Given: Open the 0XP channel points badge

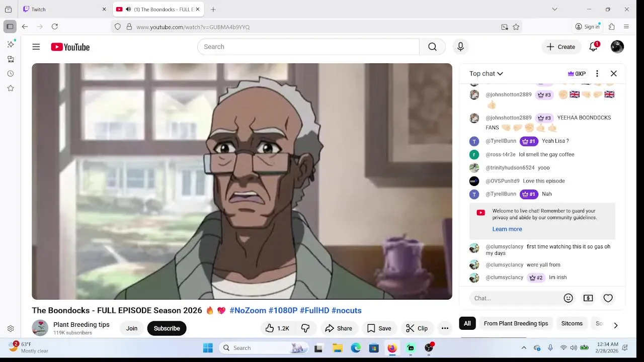Looking at the screenshot, I should [577, 73].
